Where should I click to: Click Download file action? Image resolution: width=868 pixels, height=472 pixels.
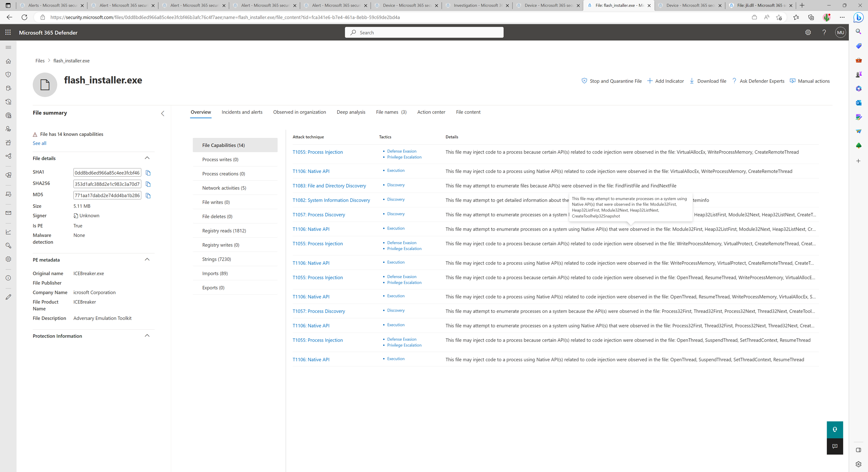tap(708, 81)
